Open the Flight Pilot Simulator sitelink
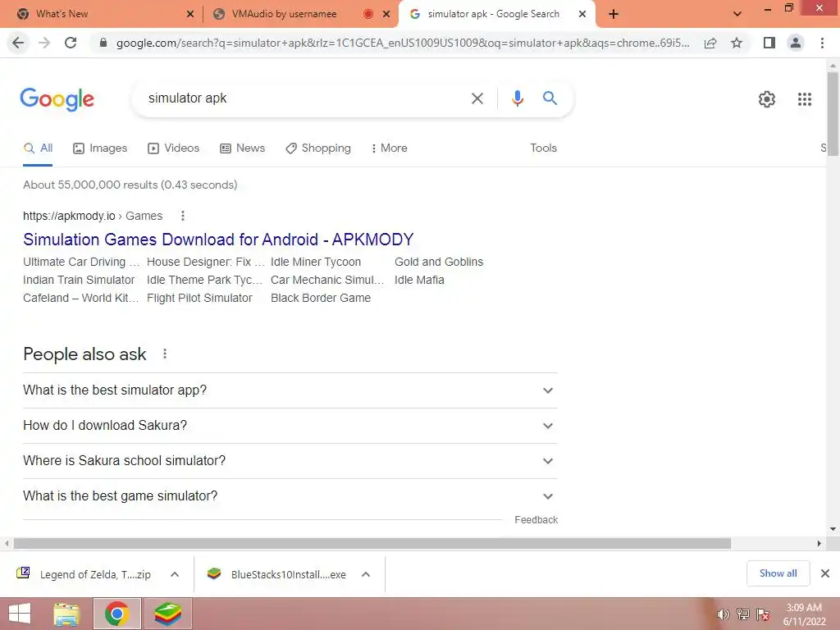840x630 pixels. pyautogui.click(x=199, y=299)
